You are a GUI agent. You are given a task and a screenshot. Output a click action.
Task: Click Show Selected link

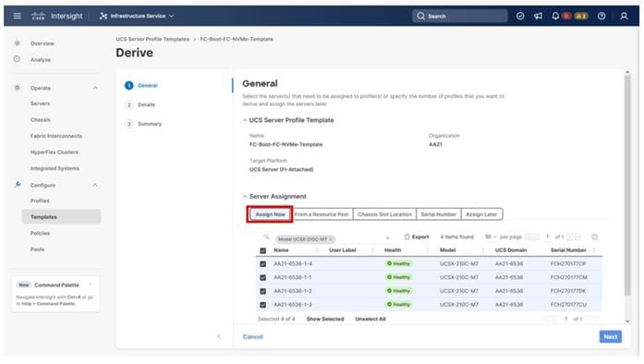click(325, 320)
